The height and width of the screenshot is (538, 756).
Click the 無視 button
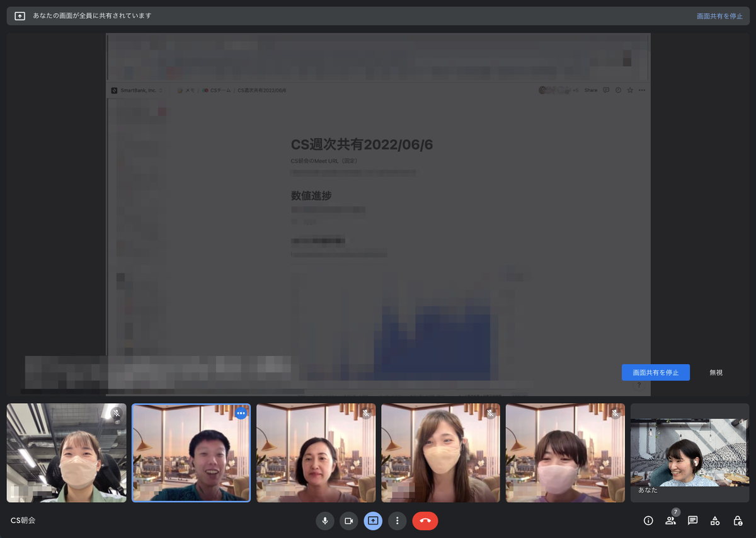(x=716, y=372)
